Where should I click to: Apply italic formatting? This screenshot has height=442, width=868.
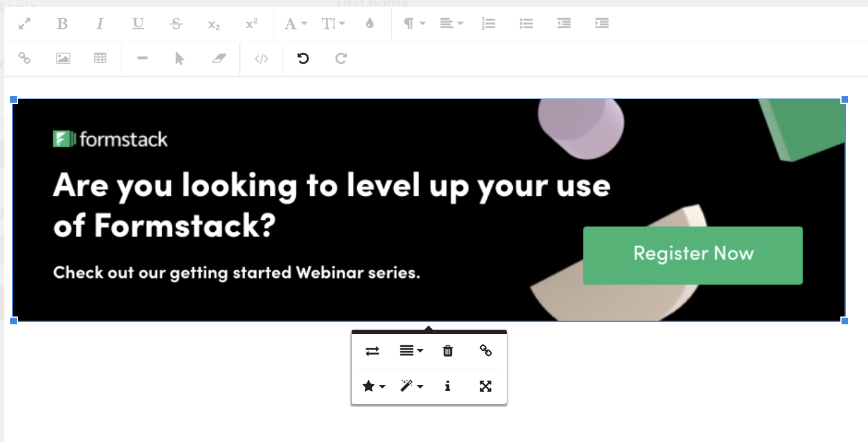point(100,23)
